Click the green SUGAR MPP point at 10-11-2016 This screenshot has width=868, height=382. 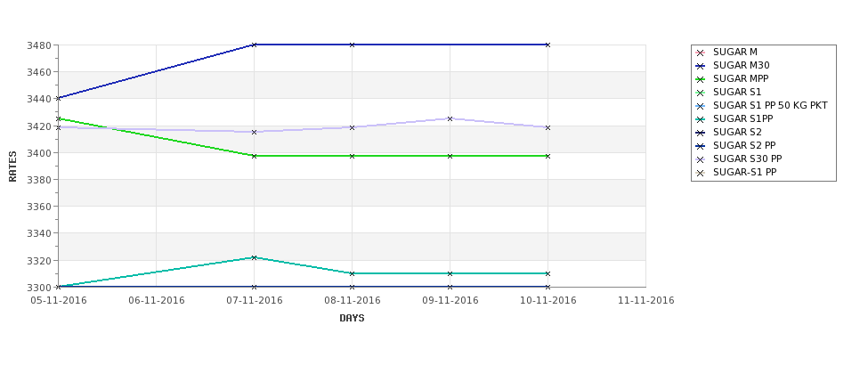(x=548, y=156)
